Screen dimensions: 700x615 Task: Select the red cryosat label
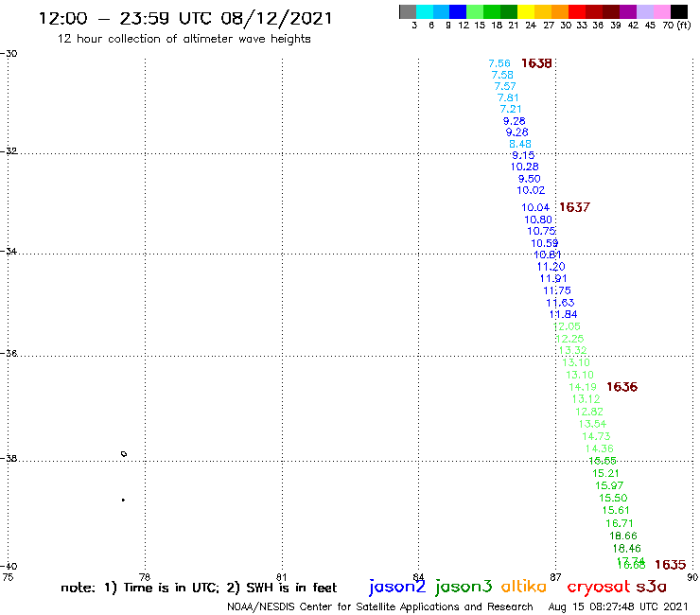tap(599, 588)
